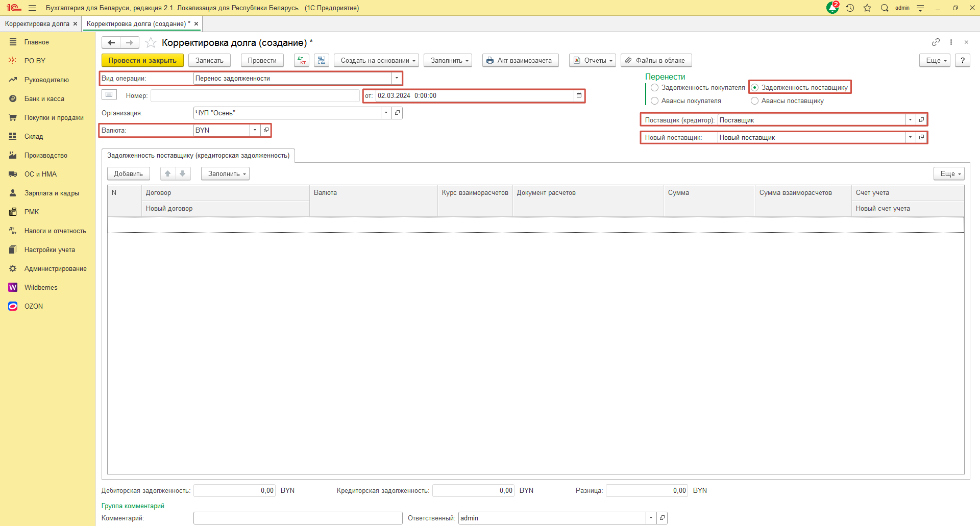Expand Новый поставщик dropdown arrow

pos(910,137)
